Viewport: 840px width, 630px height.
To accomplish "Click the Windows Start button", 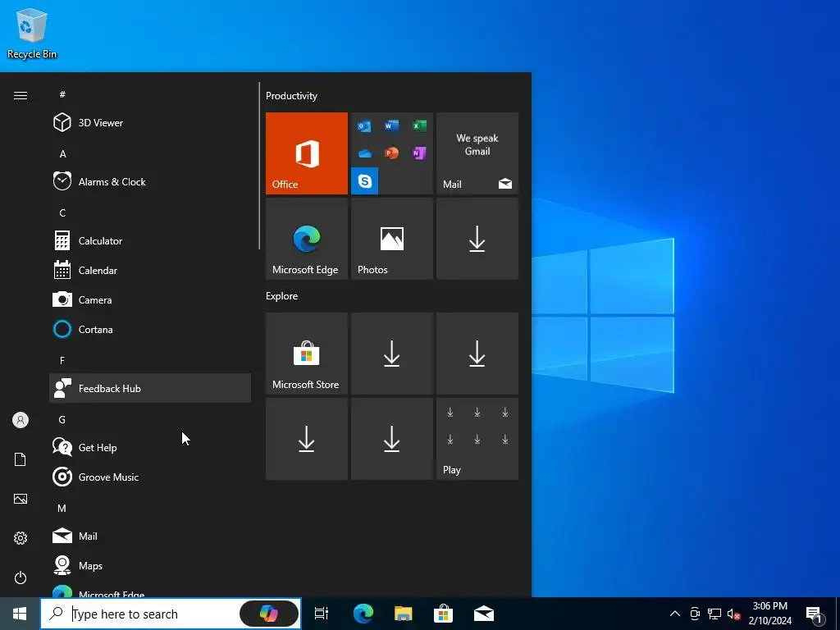I will point(20,614).
